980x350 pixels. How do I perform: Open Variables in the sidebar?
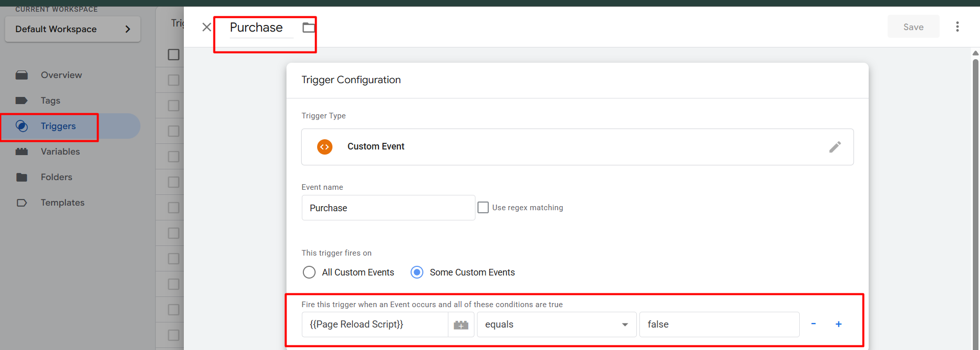[60, 152]
